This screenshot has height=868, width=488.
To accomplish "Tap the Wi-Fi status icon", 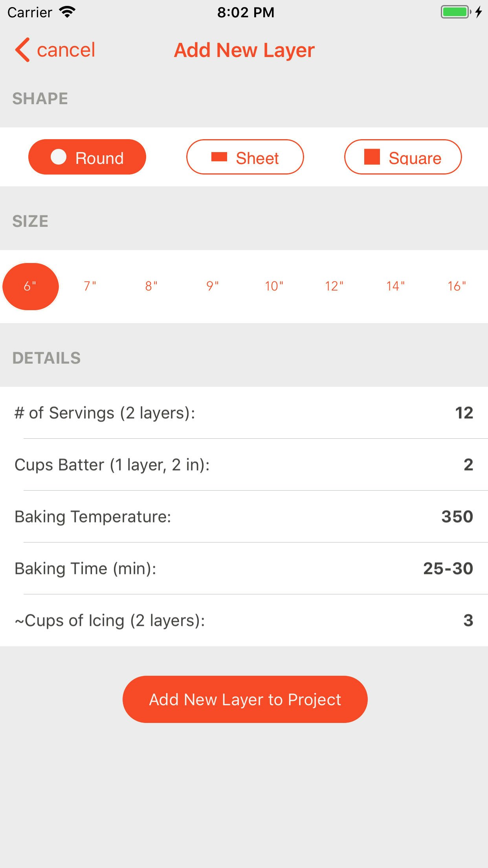I will point(68,12).
